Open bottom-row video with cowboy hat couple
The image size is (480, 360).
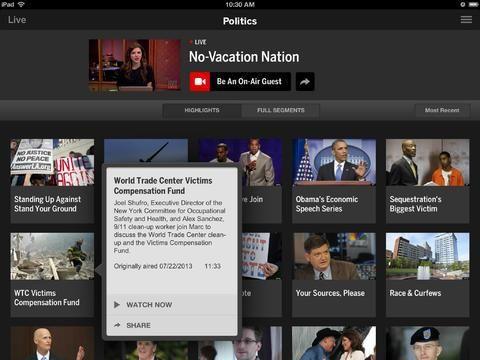tap(334, 343)
